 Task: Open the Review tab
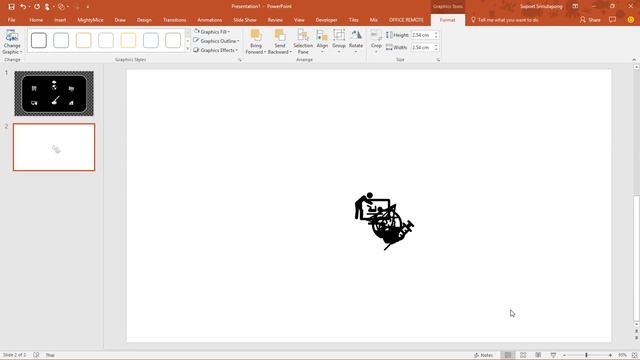[275, 20]
